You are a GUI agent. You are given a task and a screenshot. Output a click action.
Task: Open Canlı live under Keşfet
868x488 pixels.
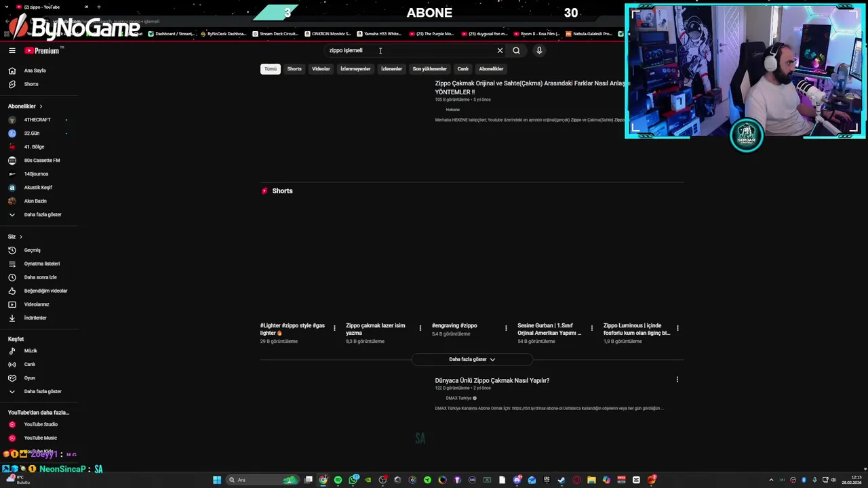click(22, 365)
